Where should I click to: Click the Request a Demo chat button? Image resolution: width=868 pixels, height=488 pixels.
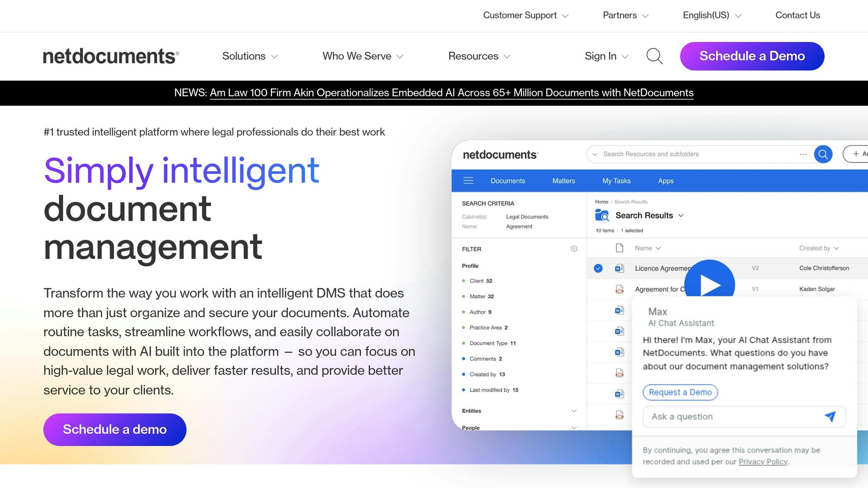(x=680, y=392)
